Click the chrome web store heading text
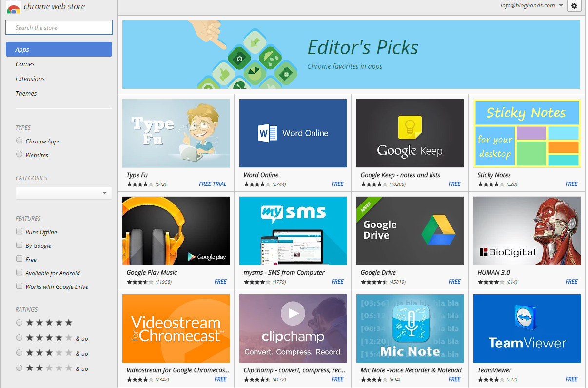Screen dimensions: 588x388 [x=54, y=6]
